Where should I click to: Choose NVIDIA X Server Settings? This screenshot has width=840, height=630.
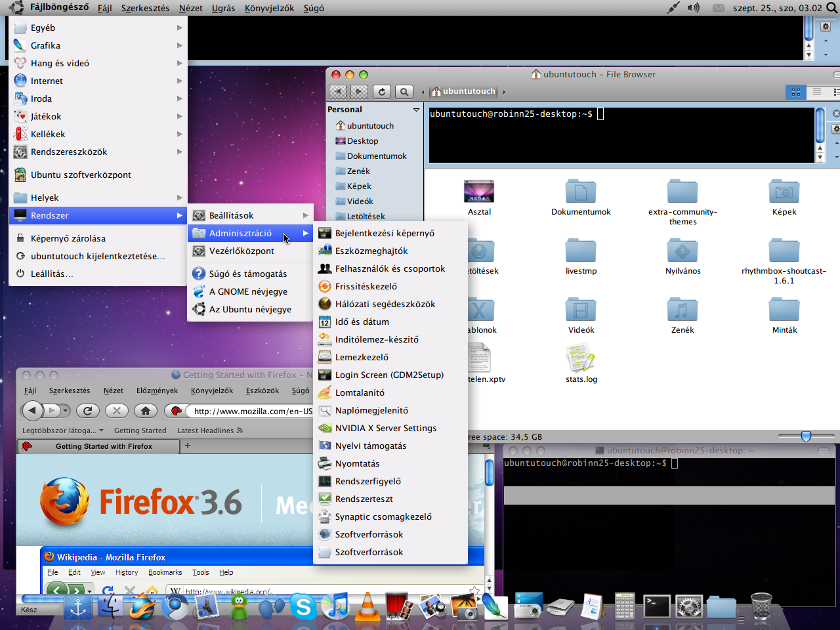coord(390,428)
